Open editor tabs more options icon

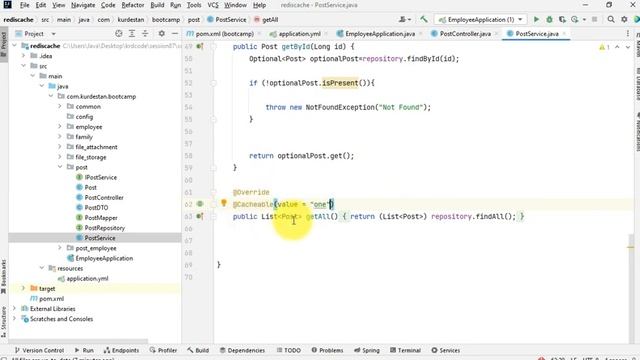tap(627, 33)
